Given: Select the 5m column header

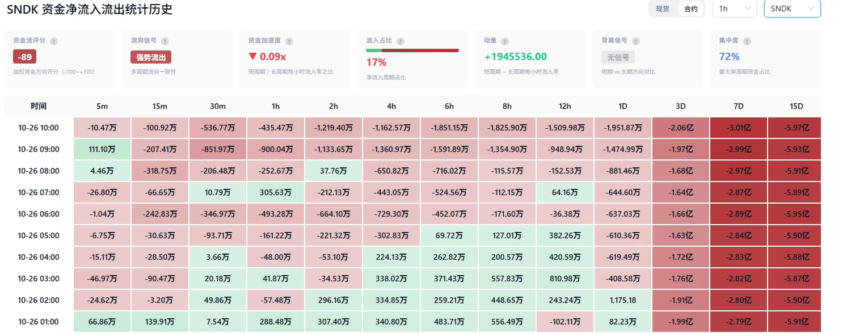Looking at the screenshot, I should pos(102,106).
